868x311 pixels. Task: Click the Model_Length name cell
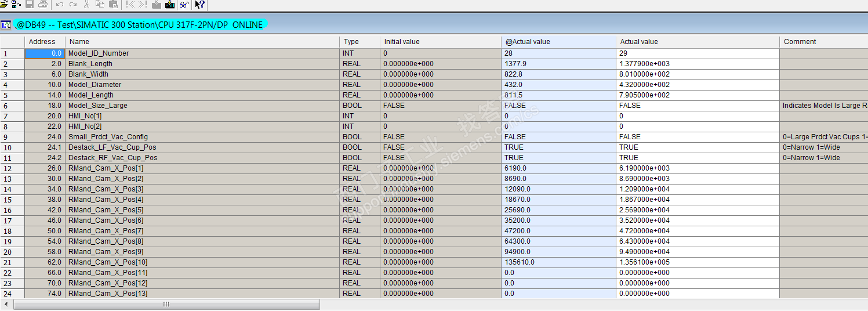tap(202, 95)
